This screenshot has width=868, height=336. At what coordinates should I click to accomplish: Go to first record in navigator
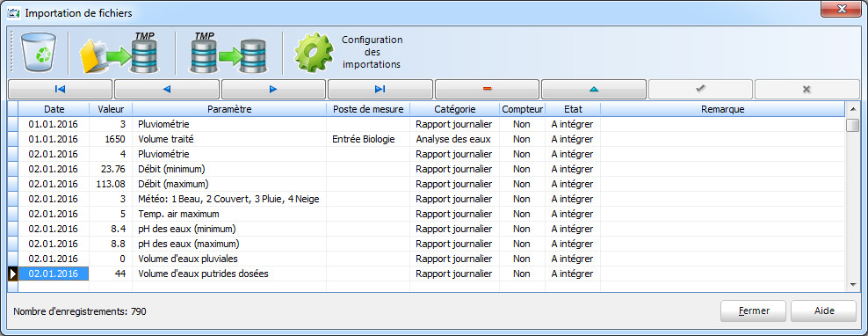click(x=61, y=89)
